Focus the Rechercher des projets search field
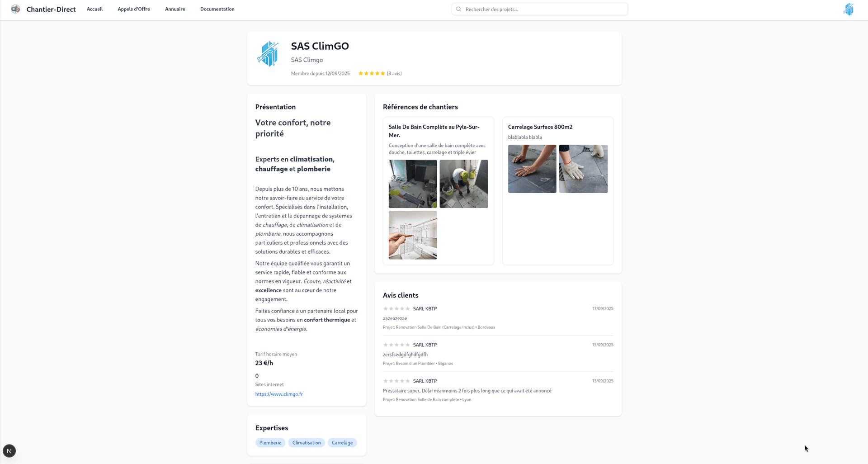 coord(542,9)
